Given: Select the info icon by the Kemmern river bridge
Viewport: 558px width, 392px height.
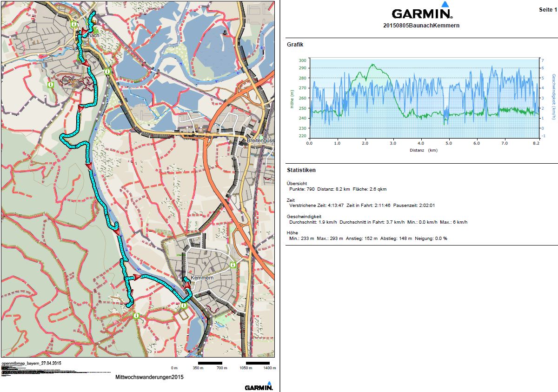Looking at the screenshot, I should tap(184, 306).
